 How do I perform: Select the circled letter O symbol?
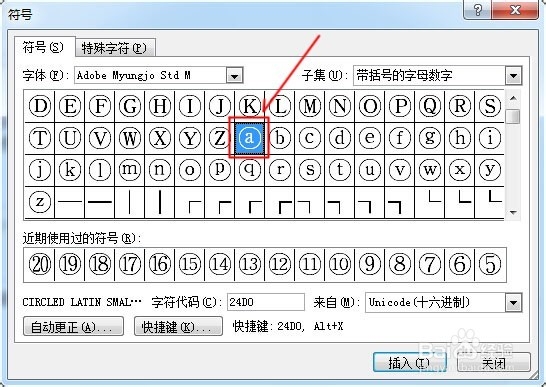click(x=370, y=106)
